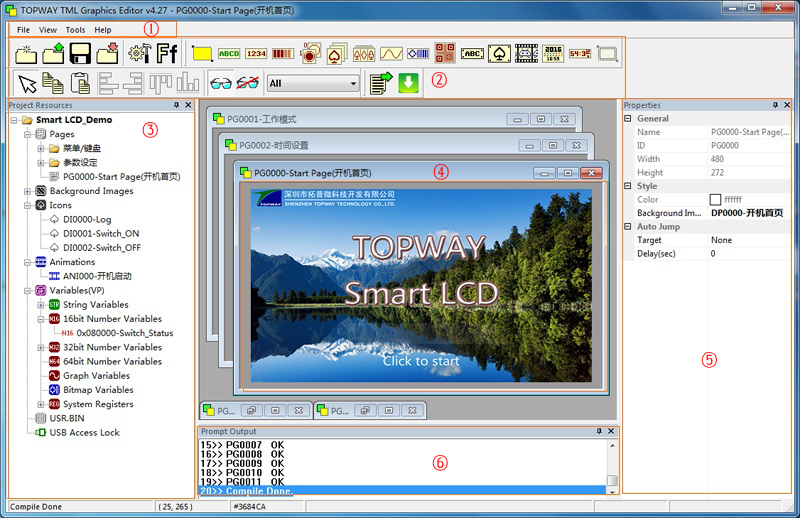Collapse the Icons tree node
Viewport: 800px width, 518px height.
(28, 206)
